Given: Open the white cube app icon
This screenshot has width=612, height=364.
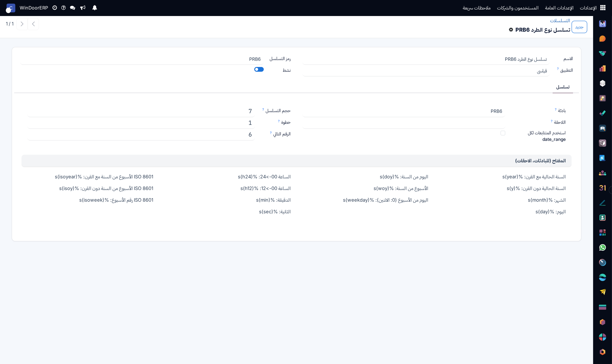Looking at the screenshot, I should [602, 83].
